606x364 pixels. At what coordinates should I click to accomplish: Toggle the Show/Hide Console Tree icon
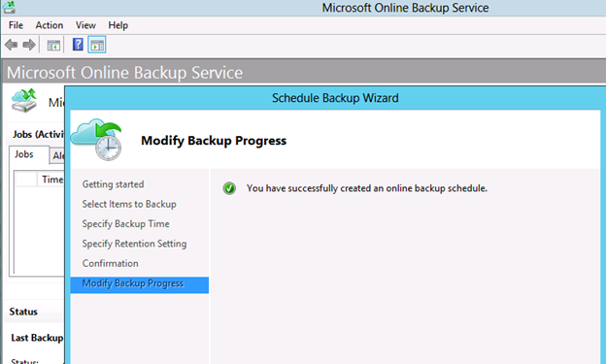tap(53, 46)
